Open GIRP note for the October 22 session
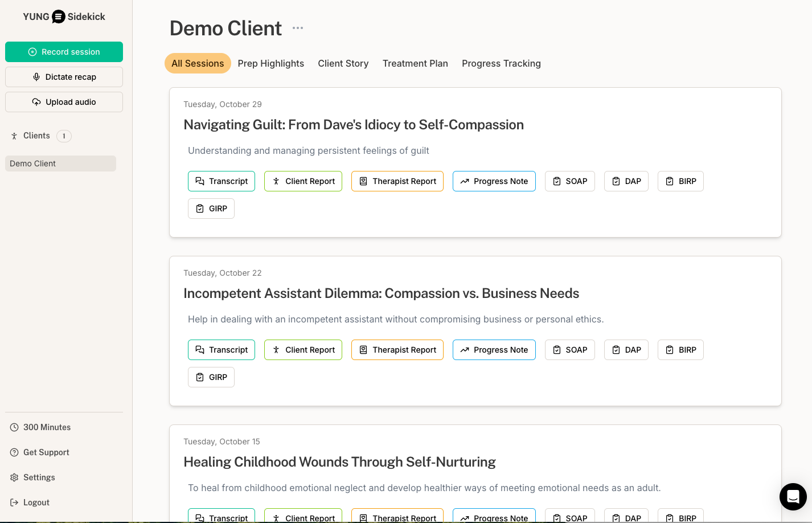 click(211, 377)
